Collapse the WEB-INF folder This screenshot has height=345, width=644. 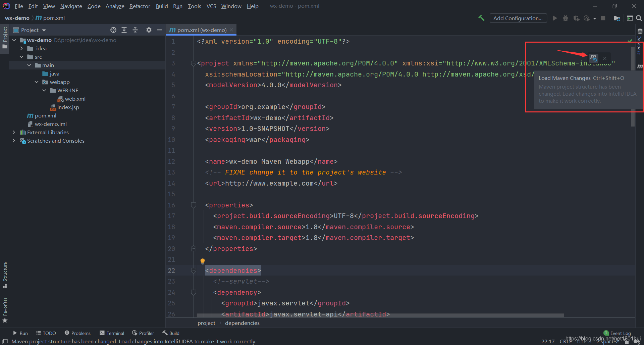pos(44,90)
